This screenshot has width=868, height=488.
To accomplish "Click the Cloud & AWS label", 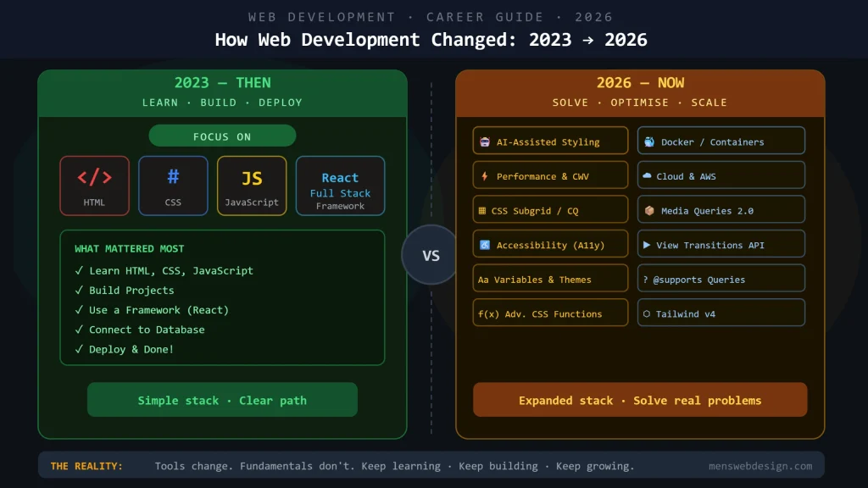I will coord(686,176).
